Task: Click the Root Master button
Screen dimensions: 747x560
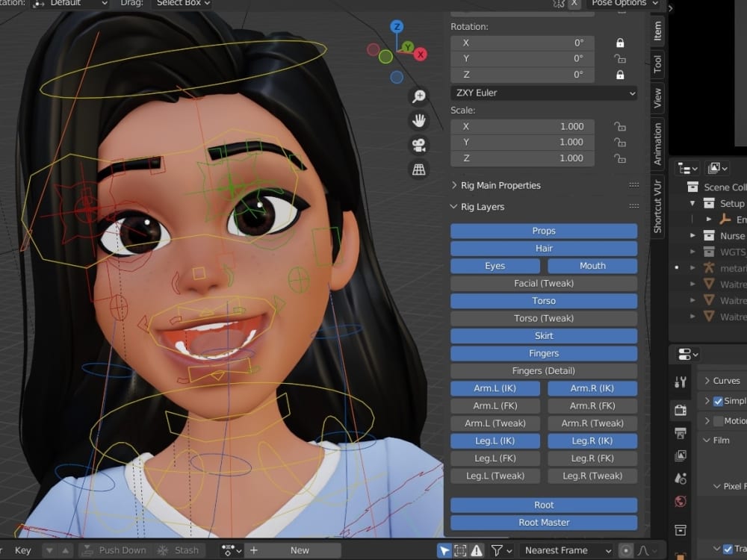Action: point(543,522)
